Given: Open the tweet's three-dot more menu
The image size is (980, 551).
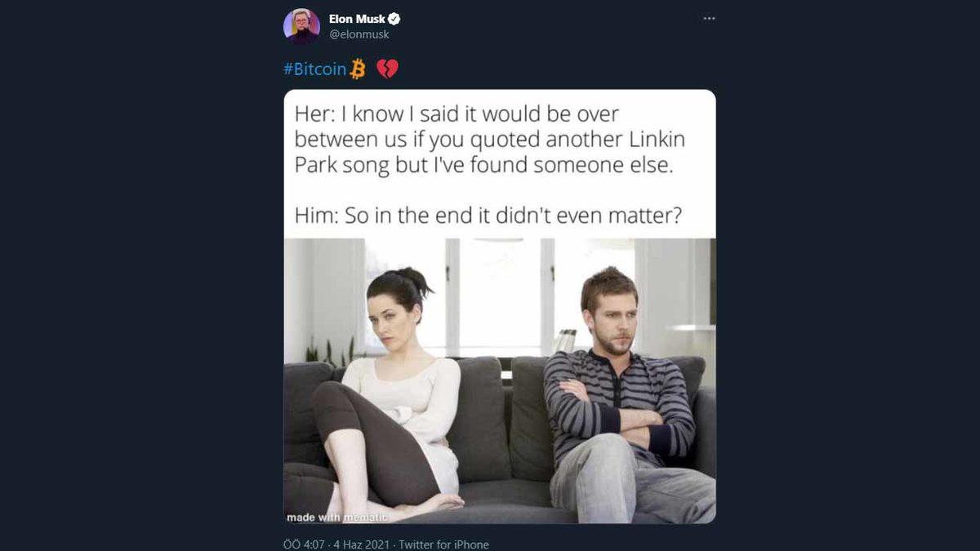Looking at the screenshot, I should 709,19.
